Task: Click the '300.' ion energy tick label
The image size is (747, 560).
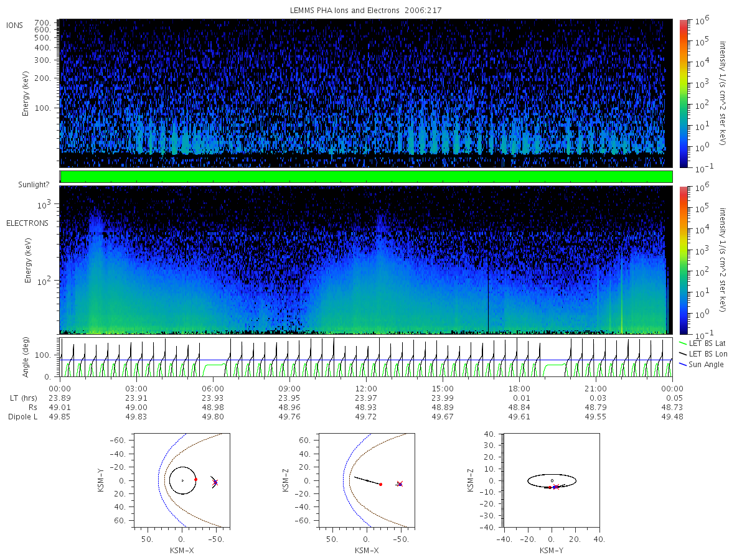Action: click(x=42, y=60)
